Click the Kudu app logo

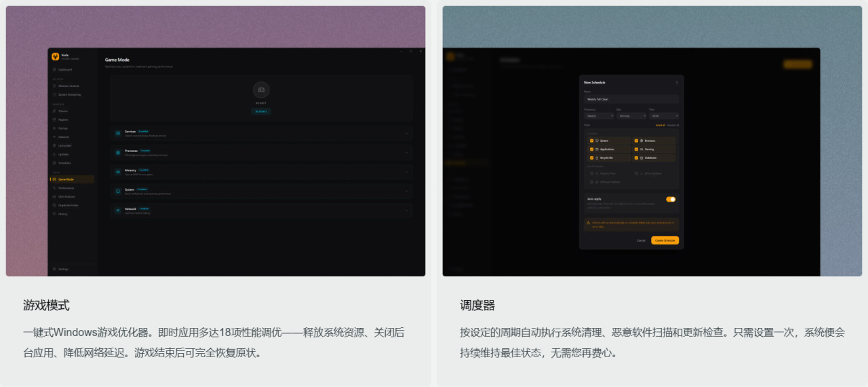pyautogui.click(x=56, y=56)
